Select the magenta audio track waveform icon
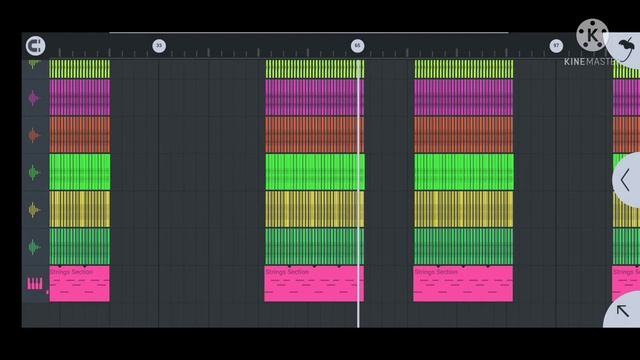640x360 pixels. (33, 98)
